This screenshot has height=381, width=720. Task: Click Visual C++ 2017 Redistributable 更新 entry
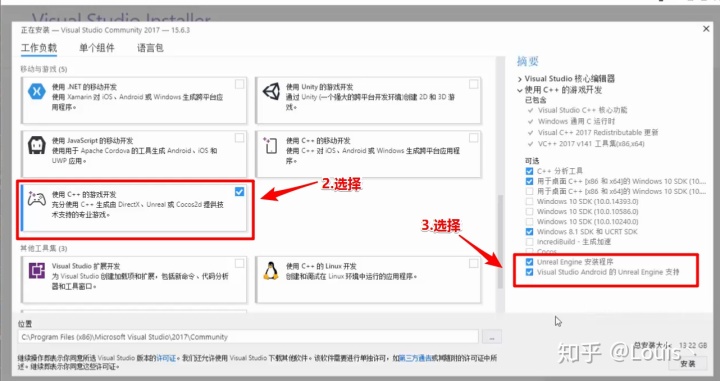tap(598, 132)
